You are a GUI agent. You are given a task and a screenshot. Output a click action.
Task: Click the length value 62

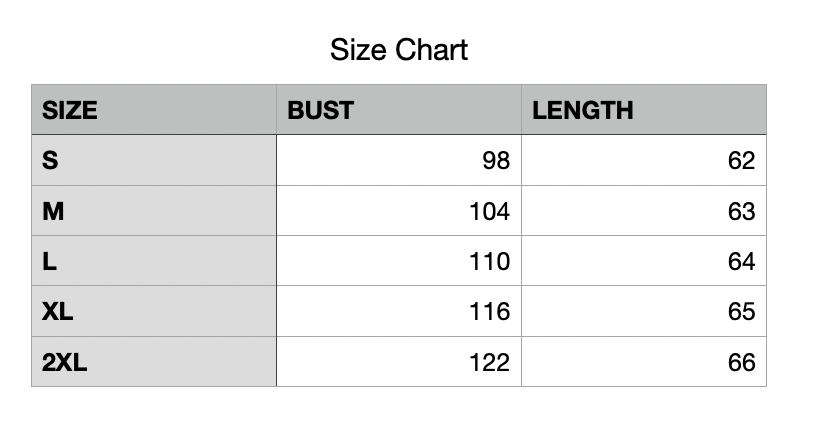tap(741, 160)
